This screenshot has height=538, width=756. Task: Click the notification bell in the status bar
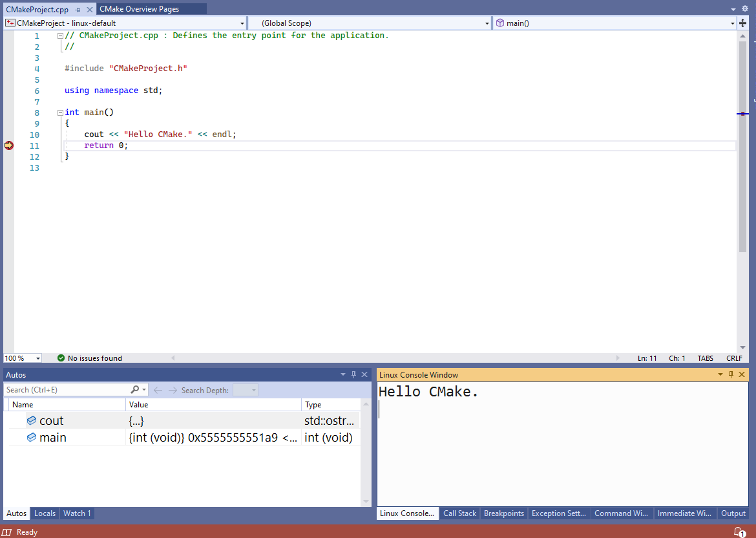click(740, 532)
